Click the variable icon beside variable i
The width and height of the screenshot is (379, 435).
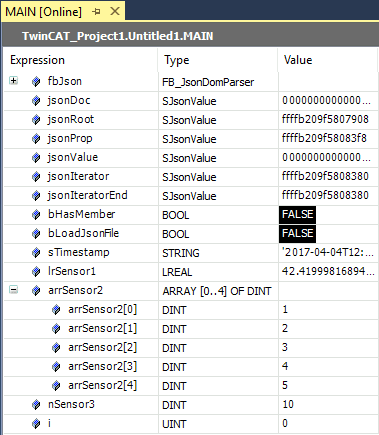click(36, 424)
